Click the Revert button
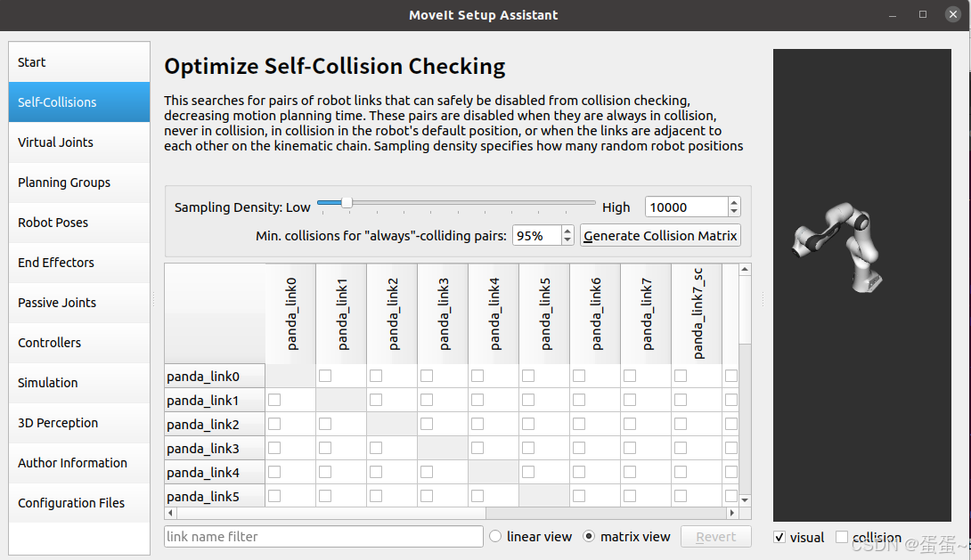Viewport: 971px width, 560px height. [x=716, y=537]
